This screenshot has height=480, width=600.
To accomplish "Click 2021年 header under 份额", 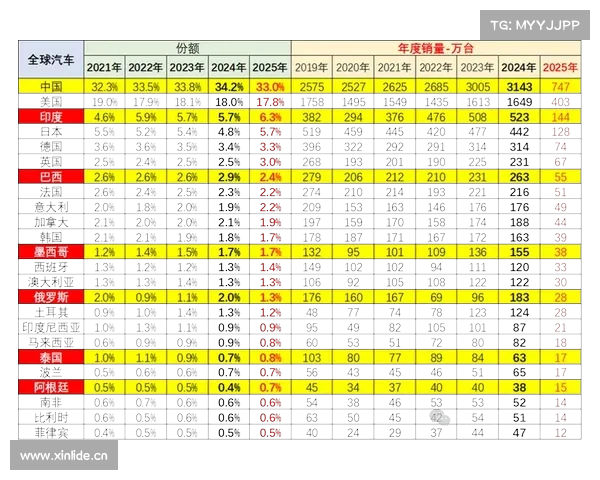I will 104,67.
